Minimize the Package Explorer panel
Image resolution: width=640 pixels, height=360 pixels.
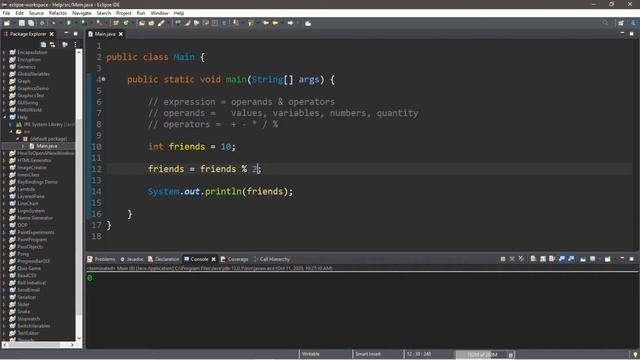(66, 33)
